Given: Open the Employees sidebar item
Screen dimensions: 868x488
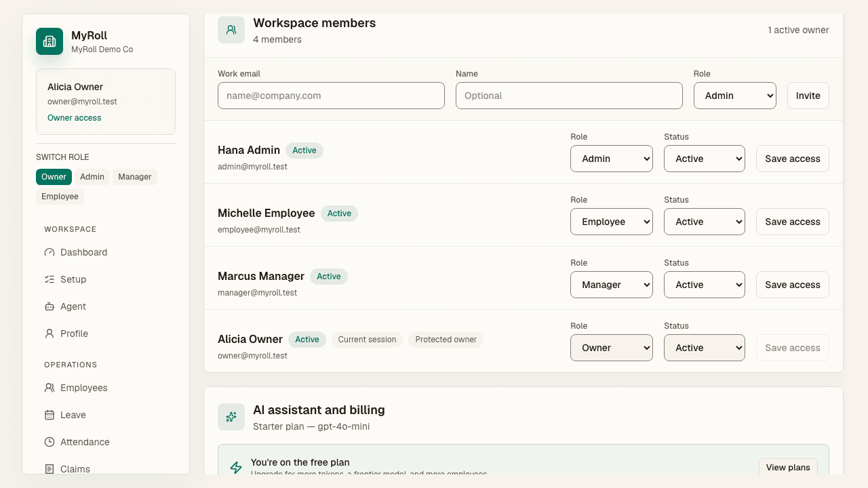Looking at the screenshot, I should tap(106, 388).
